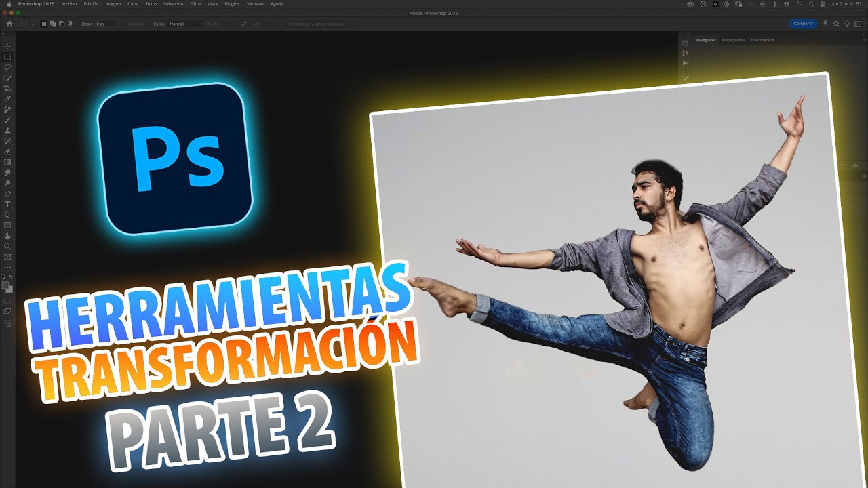Expand the icon panel strip double-arrow
Image resolution: width=868 pixels, height=488 pixels.
point(688,33)
